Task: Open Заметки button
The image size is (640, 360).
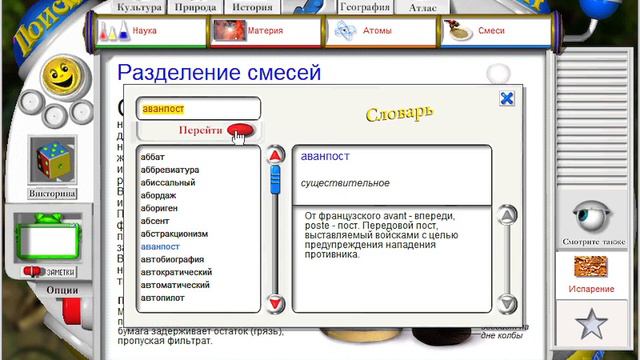Action: 50,271
